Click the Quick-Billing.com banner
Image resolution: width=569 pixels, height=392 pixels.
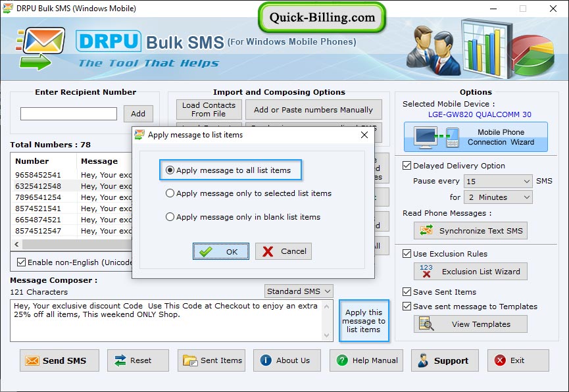click(x=322, y=17)
